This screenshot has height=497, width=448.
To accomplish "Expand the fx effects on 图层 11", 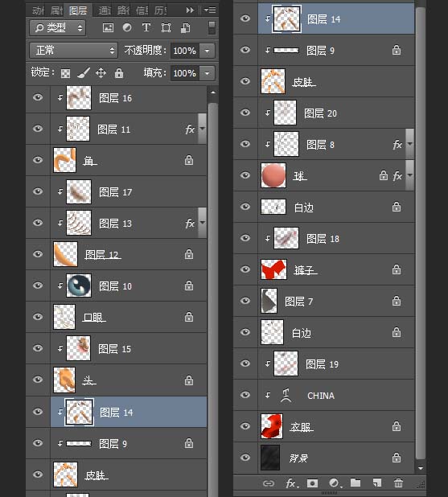I will 202,129.
